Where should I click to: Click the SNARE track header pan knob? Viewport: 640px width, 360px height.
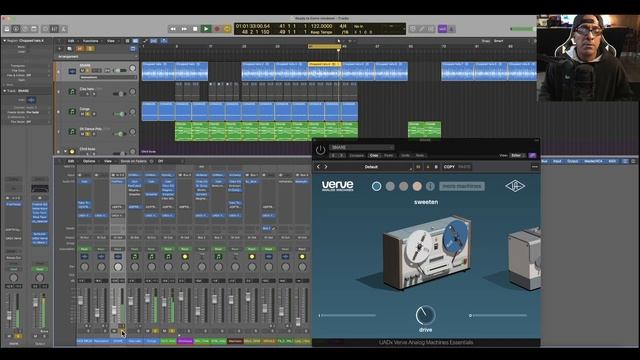(x=132, y=69)
